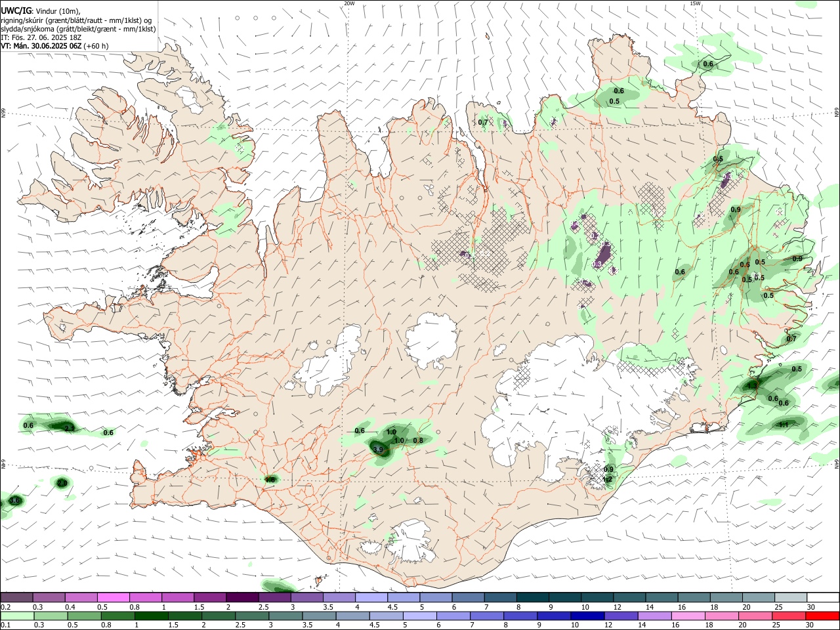Screen dimensions: 840x630
Task: Select the light gray swatch between 25 and 30
Action: [x=790, y=597]
